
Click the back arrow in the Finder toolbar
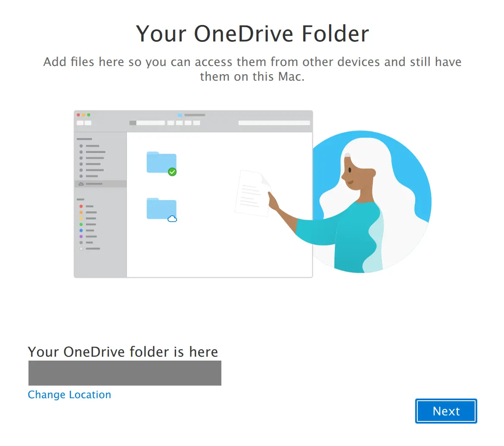tap(81, 123)
